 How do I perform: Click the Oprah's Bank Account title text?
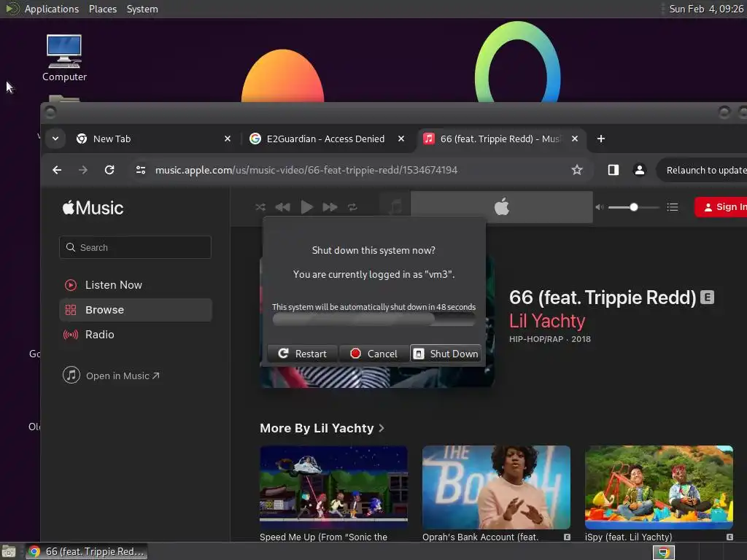[480, 537]
